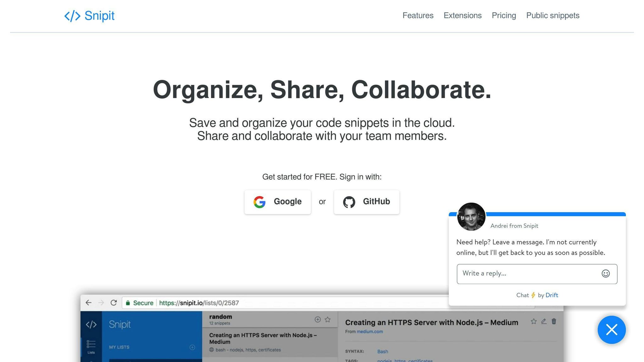Click the trash icon on snippet
The height and width of the screenshot is (362, 644).
click(x=554, y=321)
